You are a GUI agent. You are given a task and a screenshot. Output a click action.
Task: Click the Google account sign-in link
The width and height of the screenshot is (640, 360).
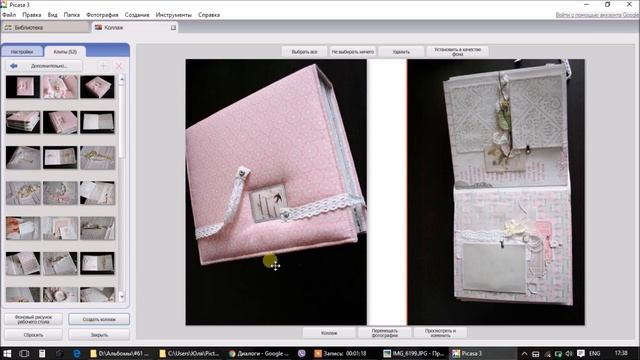[598, 15]
